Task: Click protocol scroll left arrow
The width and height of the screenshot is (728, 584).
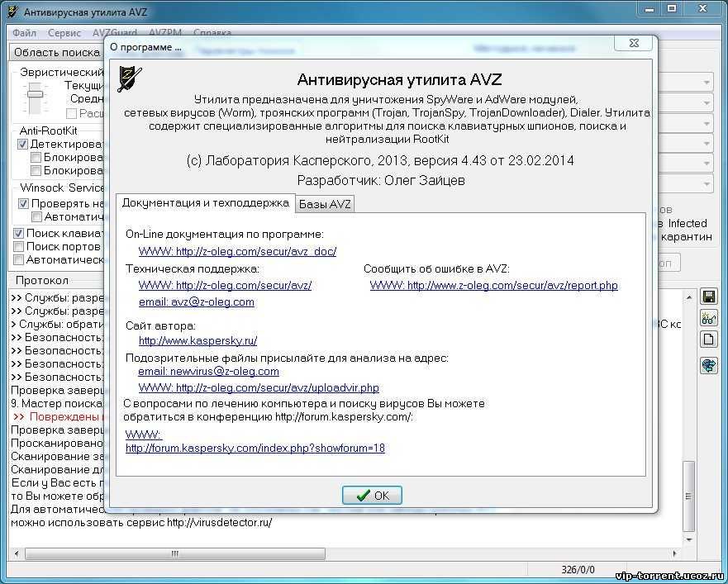Action: pyautogui.click(x=17, y=553)
